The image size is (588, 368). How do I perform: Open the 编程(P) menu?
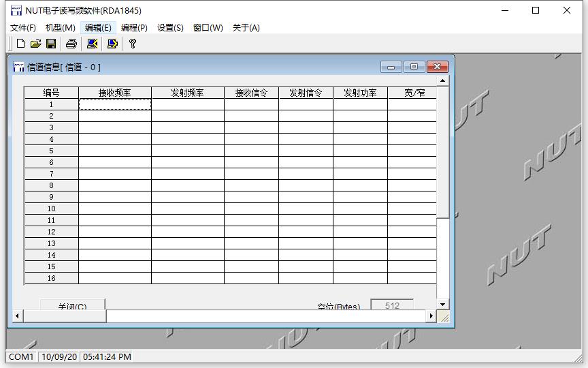(x=134, y=28)
